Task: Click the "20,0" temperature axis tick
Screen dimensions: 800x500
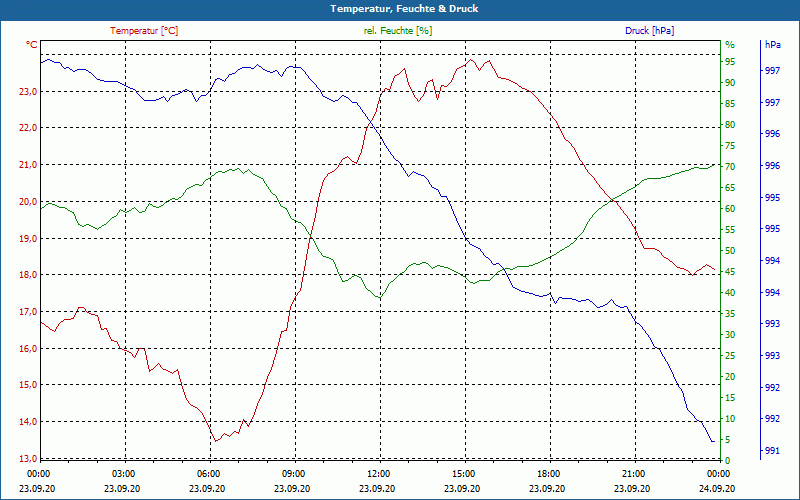Action: [29, 202]
